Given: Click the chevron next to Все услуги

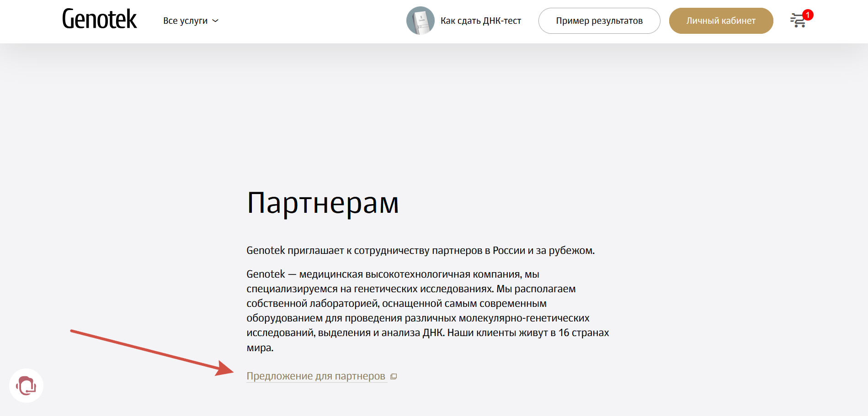Looking at the screenshot, I should click(x=216, y=21).
